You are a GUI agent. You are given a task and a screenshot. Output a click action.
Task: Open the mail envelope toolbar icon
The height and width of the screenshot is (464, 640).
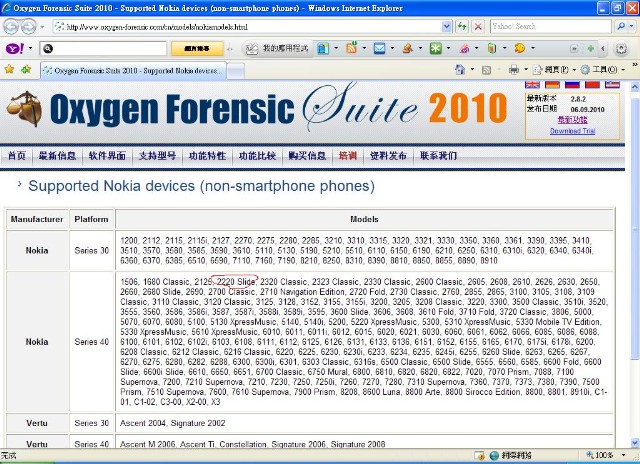pyautogui.click(x=380, y=49)
